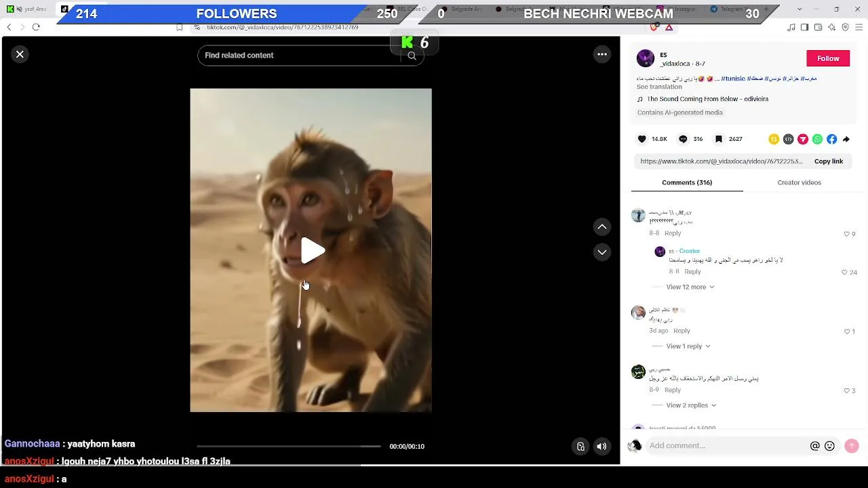The width and height of the screenshot is (868, 488).
Task: Insert a mention with the @ icon
Action: (815, 446)
